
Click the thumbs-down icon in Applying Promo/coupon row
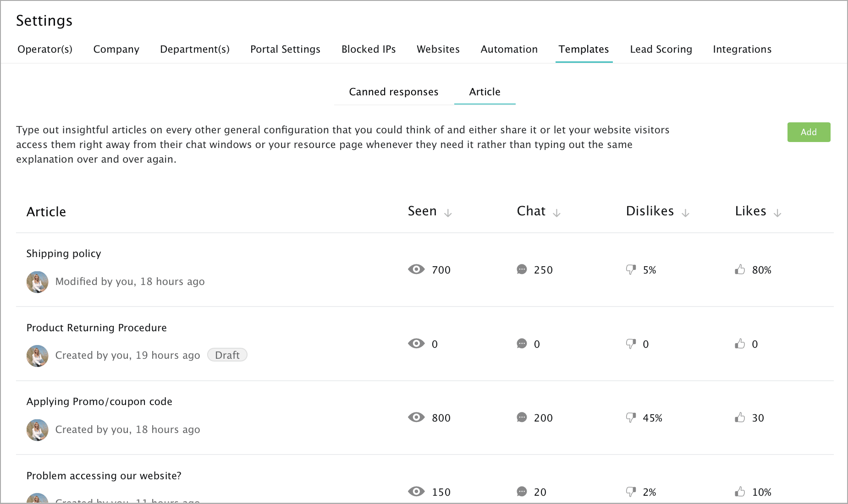pyautogui.click(x=631, y=417)
